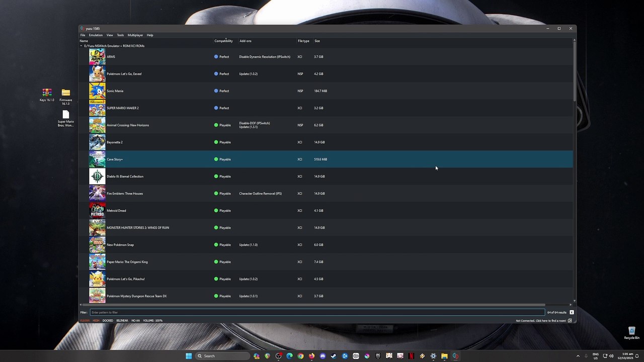Image resolution: width=644 pixels, height=362 pixels.
Task: Open Discord from the taskbar
Action: pos(323,356)
